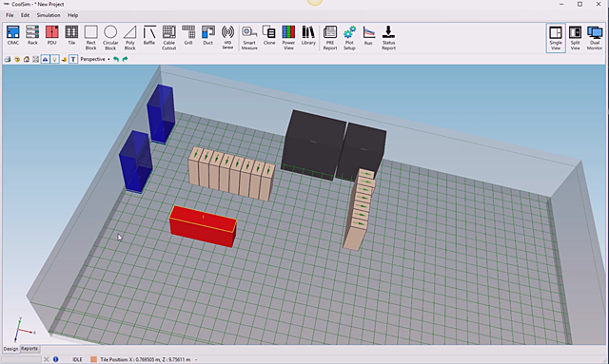Open the Status Report

[x=388, y=38]
